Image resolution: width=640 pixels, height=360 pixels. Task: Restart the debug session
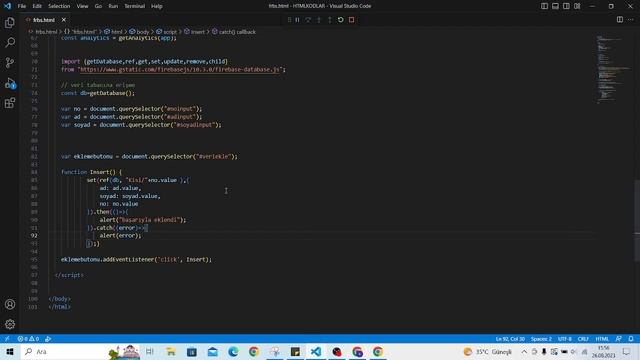coord(340,20)
